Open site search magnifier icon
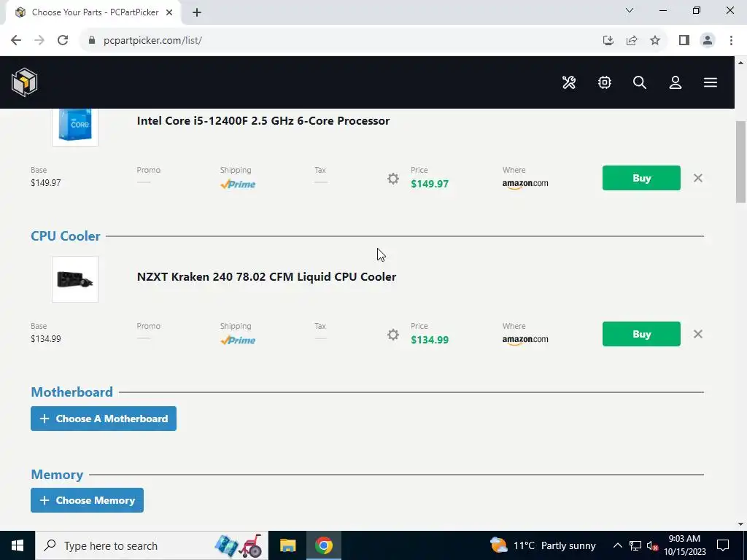The image size is (747, 560). click(640, 82)
